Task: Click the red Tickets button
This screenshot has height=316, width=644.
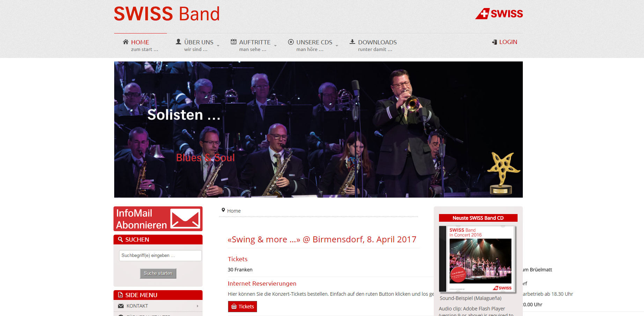Action: (242, 307)
